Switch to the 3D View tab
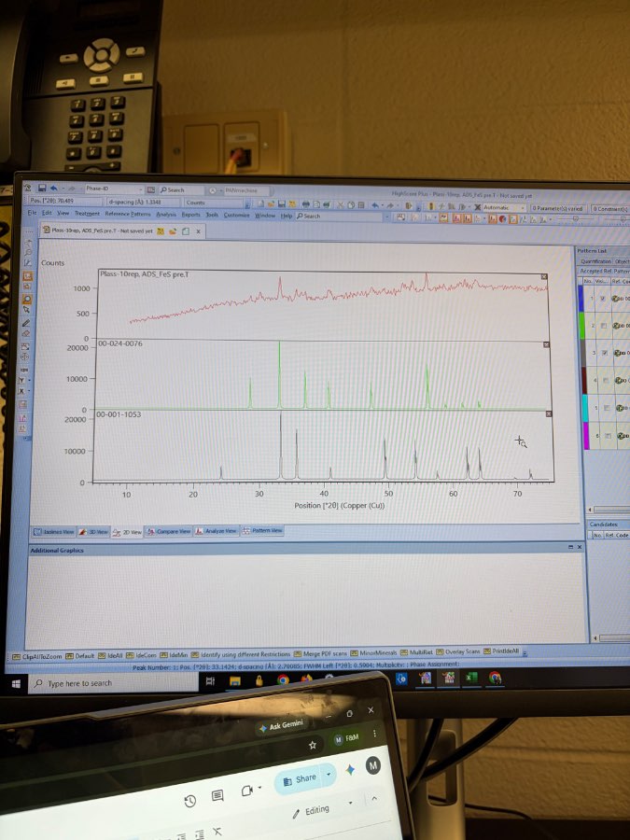The width and height of the screenshot is (630, 840). [x=93, y=532]
